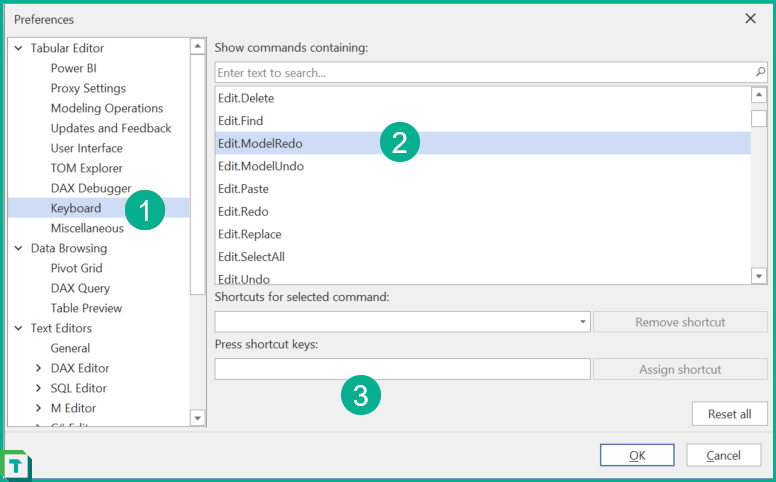Expand the DAX Editor tree node
Screen dimensions: 776x482
38,368
